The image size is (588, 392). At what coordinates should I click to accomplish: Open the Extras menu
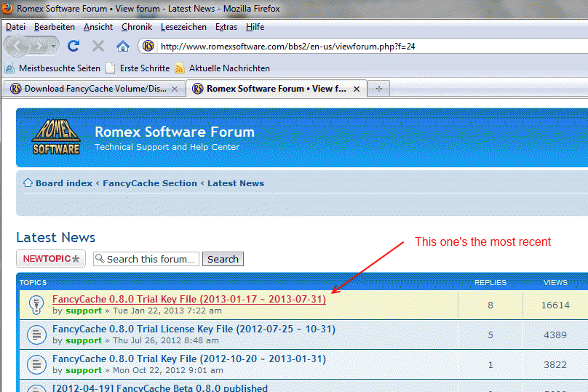pos(226,27)
